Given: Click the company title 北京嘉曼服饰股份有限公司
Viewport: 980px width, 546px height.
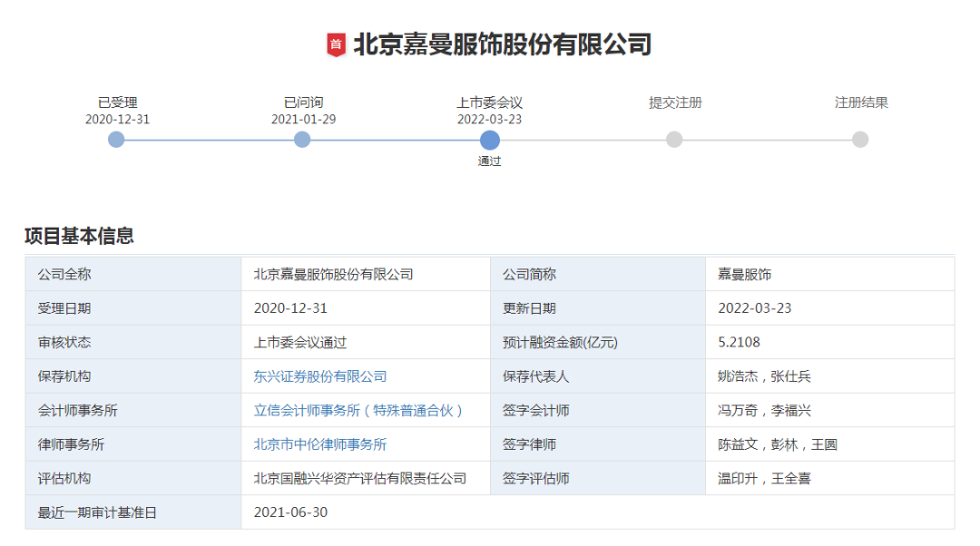Looking at the screenshot, I should [x=502, y=44].
